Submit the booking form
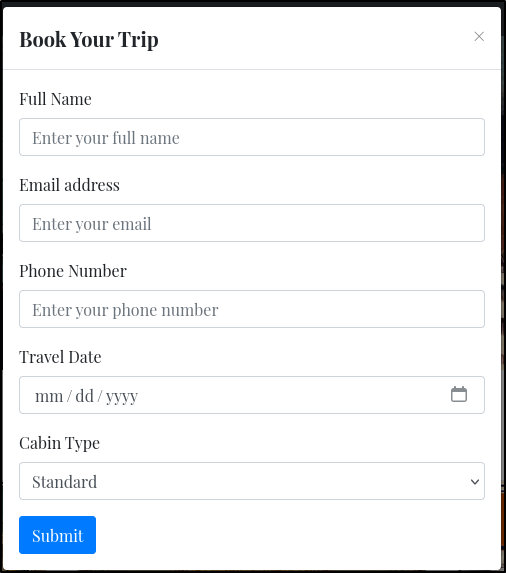The image size is (506, 573). (57, 535)
